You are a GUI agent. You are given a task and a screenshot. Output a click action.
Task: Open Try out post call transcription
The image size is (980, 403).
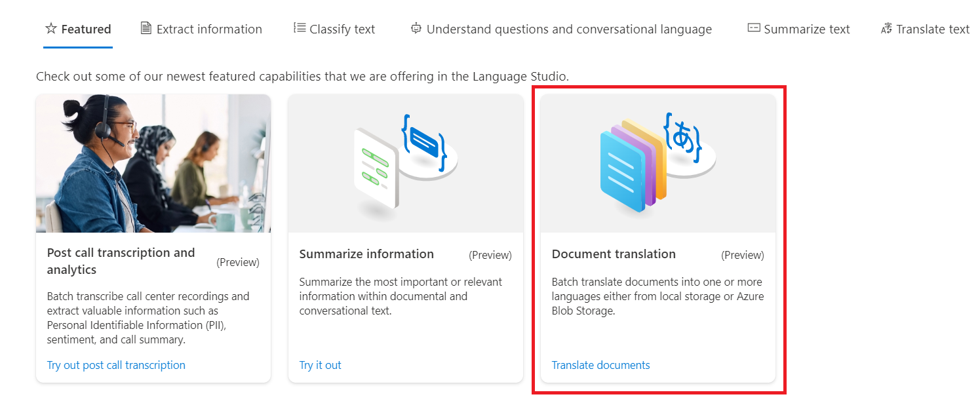pyautogui.click(x=116, y=365)
